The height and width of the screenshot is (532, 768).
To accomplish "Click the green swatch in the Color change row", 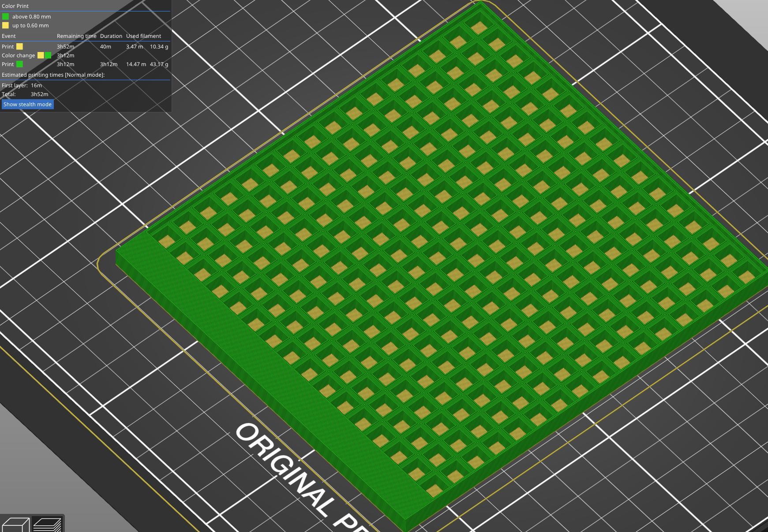I will (x=48, y=55).
